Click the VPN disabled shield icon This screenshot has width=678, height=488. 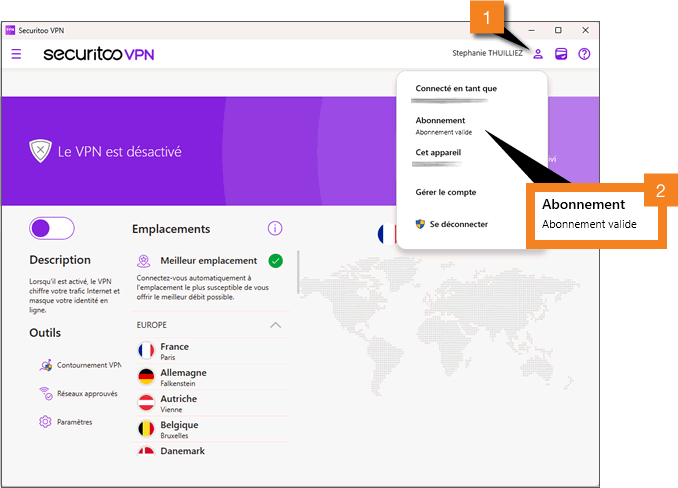[40, 151]
